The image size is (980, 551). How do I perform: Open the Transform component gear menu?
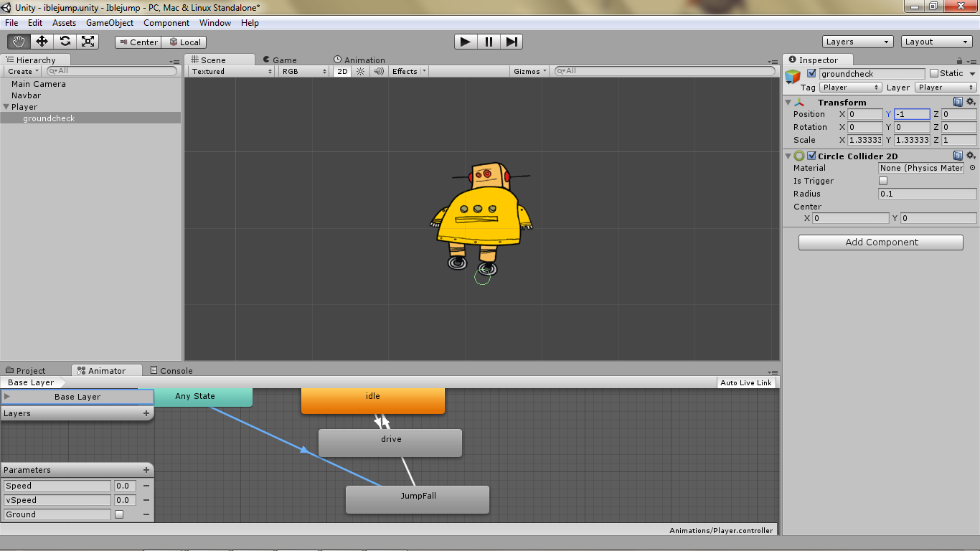[971, 102]
